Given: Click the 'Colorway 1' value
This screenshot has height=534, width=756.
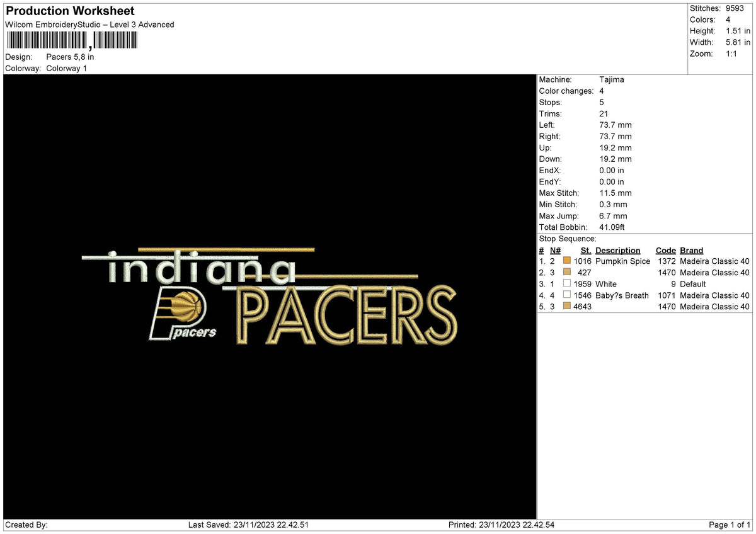Looking at the screenshot, I should click(67, 68).
